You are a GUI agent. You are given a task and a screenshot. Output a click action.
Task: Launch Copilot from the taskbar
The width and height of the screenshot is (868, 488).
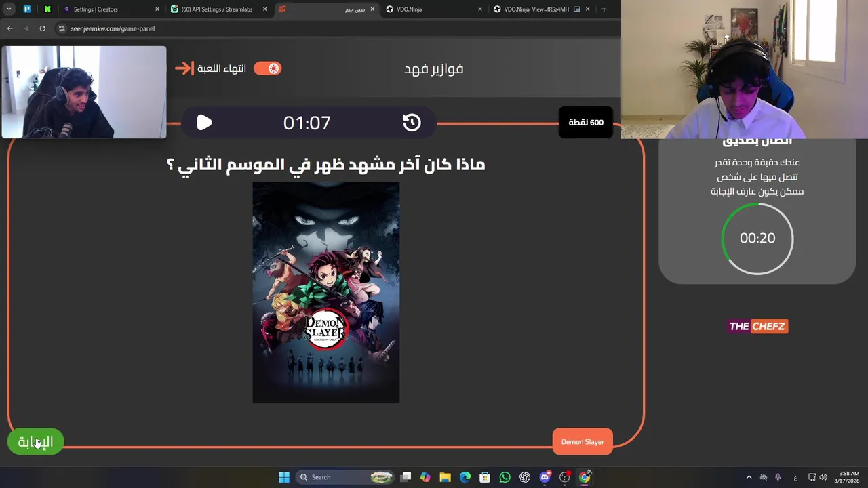425,477
